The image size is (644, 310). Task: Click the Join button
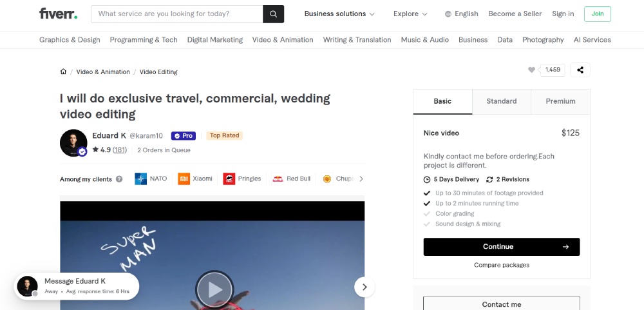click(x=597, y=14)
